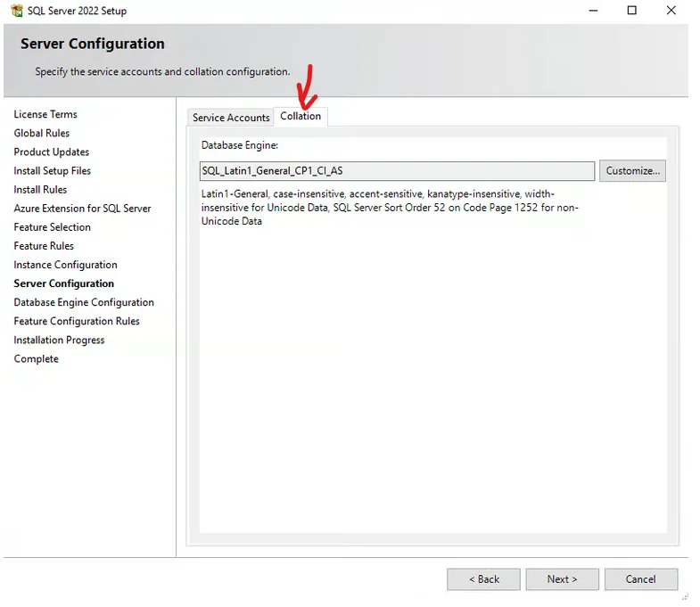Click the 'Specify the service accounts' subtitle
Viewport: 700px width, 607px height.
pos(162,71)
